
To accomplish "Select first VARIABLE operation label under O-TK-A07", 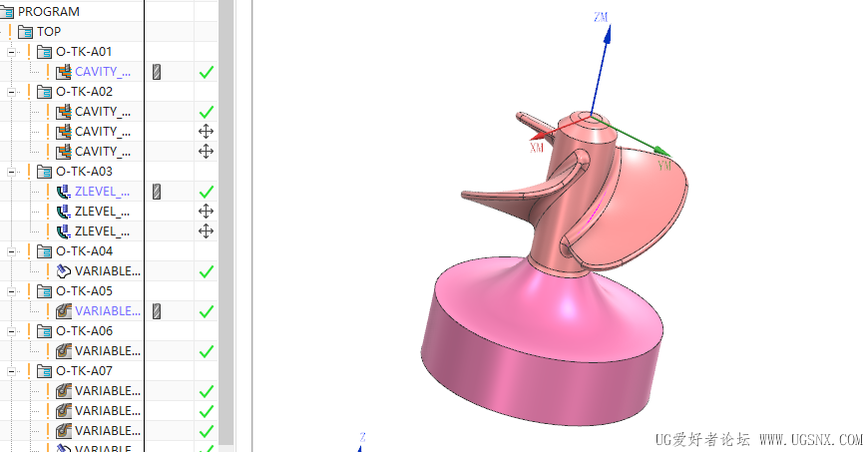I will click(x=108, y=390).
